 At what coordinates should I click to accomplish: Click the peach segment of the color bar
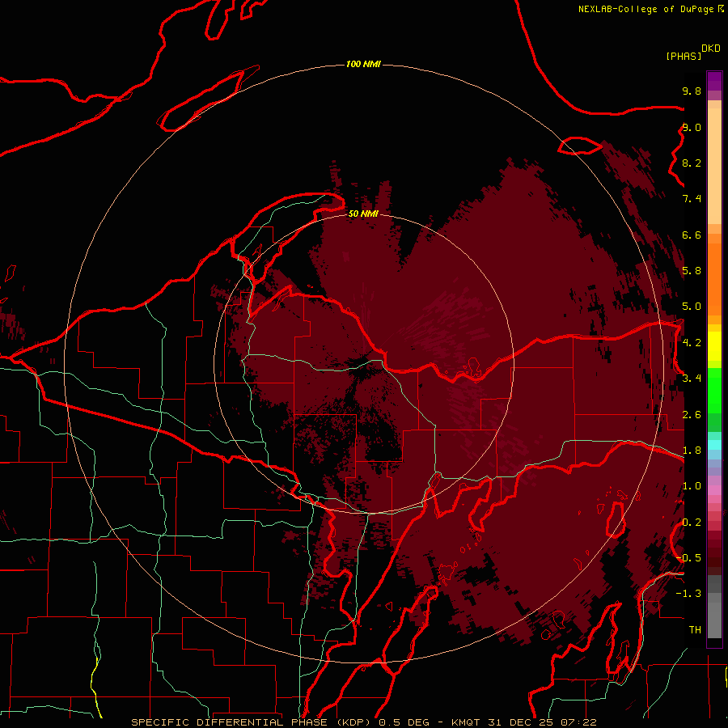[714, 166]
